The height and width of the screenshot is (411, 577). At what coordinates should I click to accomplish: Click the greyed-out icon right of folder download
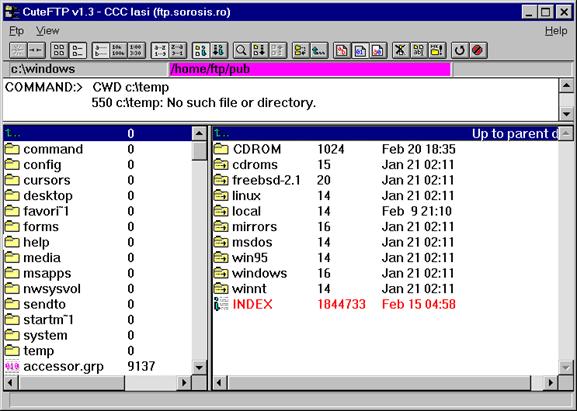click(x=278, y=50)
